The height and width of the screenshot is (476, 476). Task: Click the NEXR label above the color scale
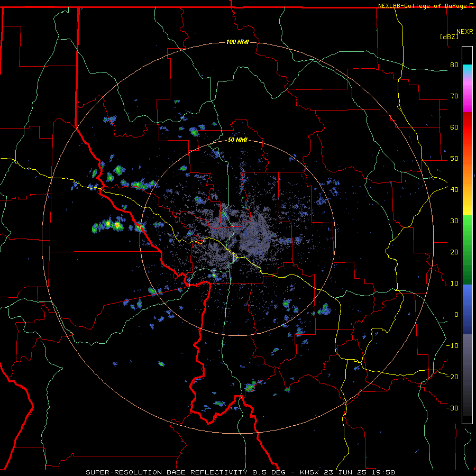pyautogui.click(x=465, y=32)
